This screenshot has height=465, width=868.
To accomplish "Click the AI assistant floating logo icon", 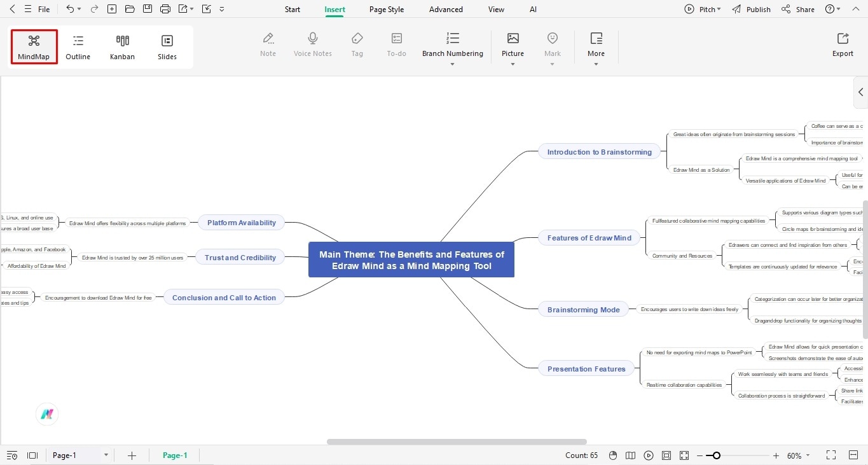I will [x=47, y=414].
